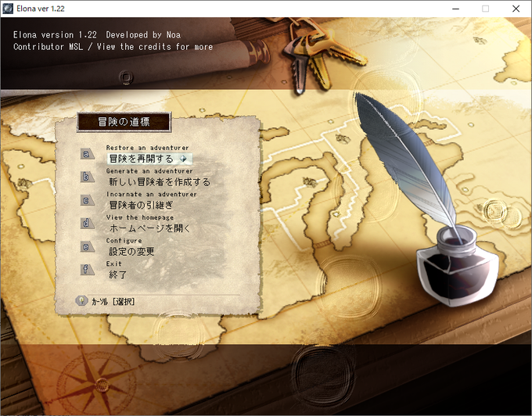Click the 'd' key icon

pos(87,223)
